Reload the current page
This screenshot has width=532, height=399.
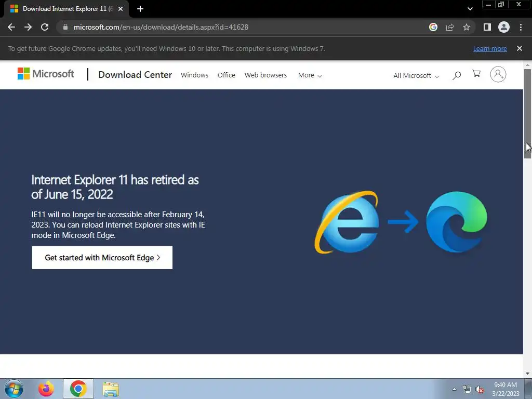pyautogui.click(x=45, y=27)
